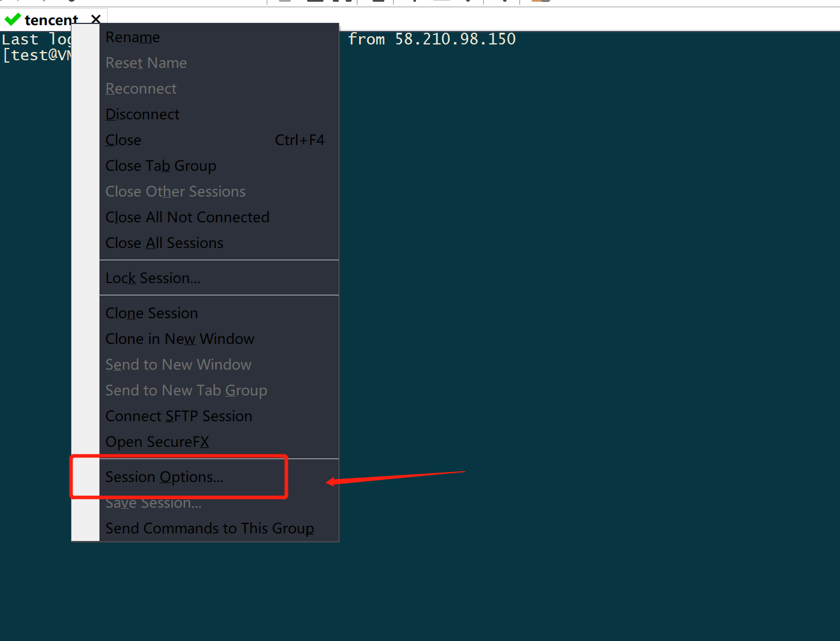This screenshot has height=641, width=840.
Task: Open the Lock Session dialog
Action: [x=153, y=278]
